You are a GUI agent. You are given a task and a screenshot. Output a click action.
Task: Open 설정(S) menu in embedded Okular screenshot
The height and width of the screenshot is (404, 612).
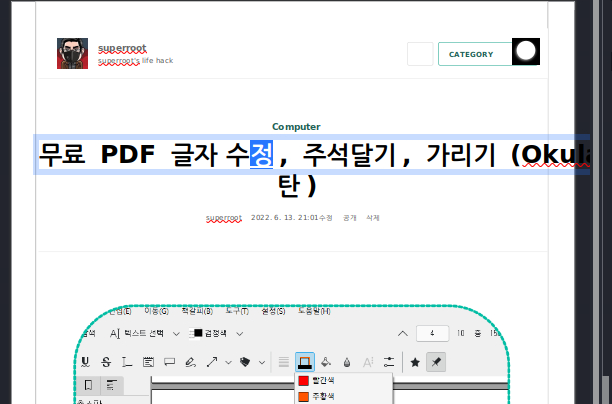click(273, 311)
